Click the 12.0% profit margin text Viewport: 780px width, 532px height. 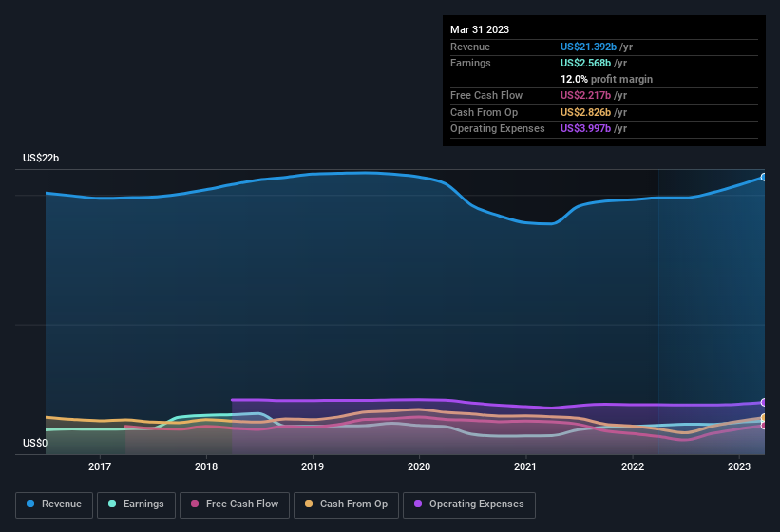(606, 79)
